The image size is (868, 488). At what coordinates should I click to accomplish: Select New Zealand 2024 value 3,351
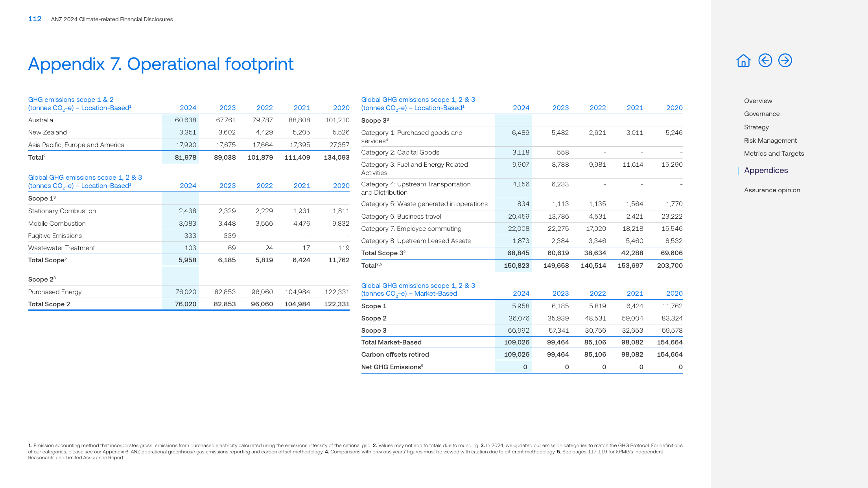pos(188,132)
